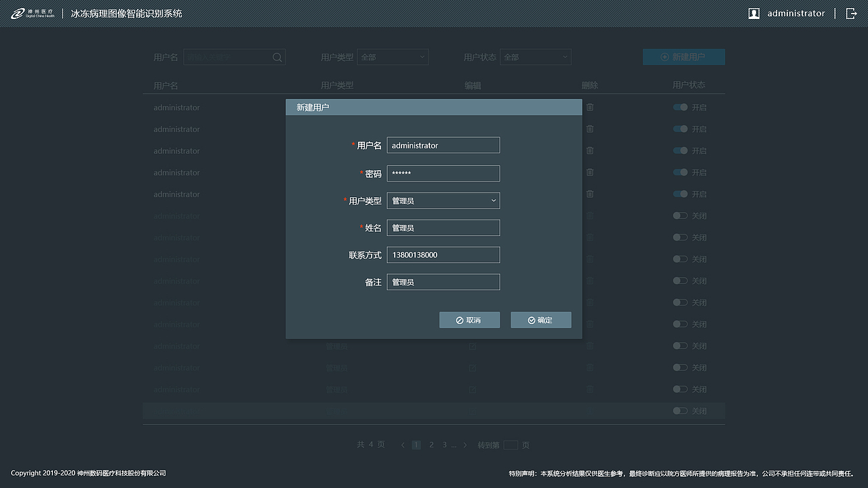Click the 用户状态 column header

pyautogui.click(x=689, y=85)
